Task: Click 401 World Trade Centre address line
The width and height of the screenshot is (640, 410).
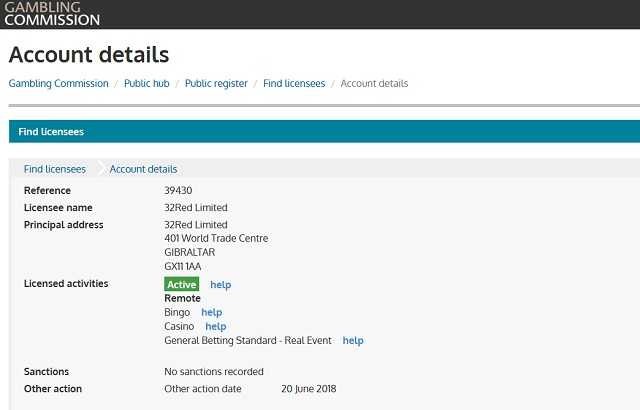Action: click(x=216, y=238)
